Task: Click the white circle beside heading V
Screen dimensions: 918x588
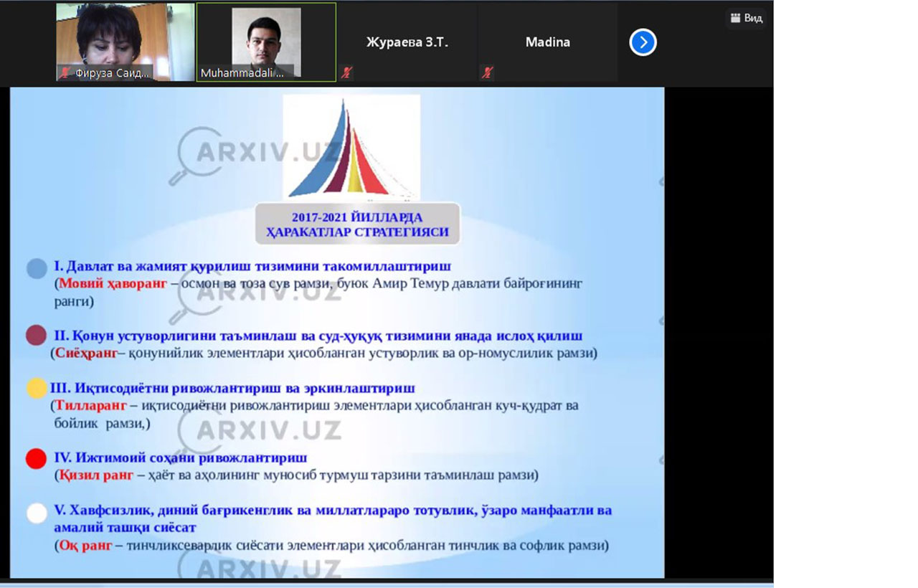Action: point(37,514)
